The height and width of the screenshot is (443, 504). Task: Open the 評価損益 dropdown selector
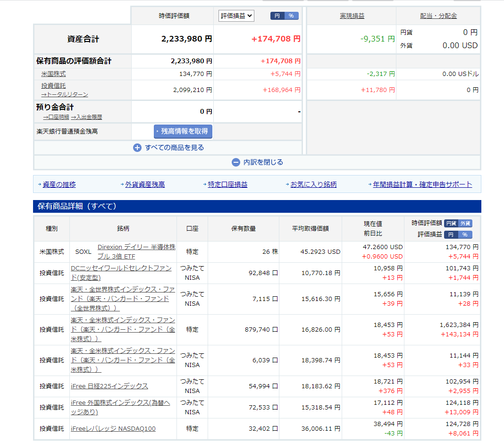click(236, 16)
